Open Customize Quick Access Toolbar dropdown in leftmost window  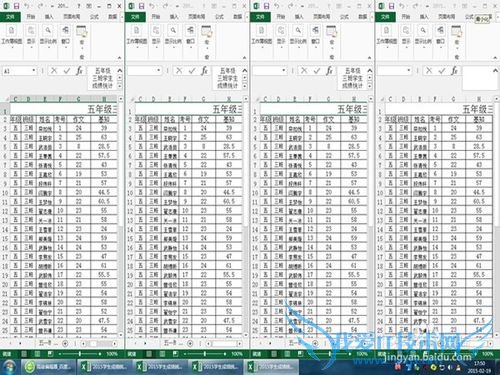[x=52, y=6]
